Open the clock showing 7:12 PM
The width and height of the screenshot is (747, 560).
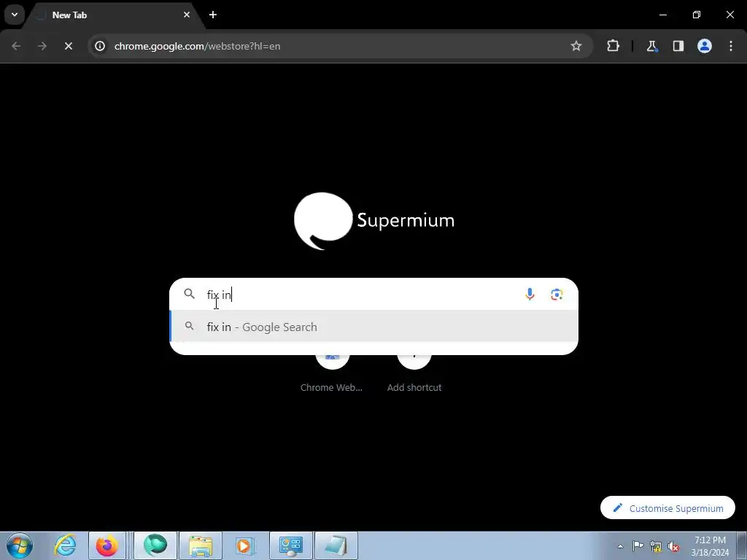point(710,546)
